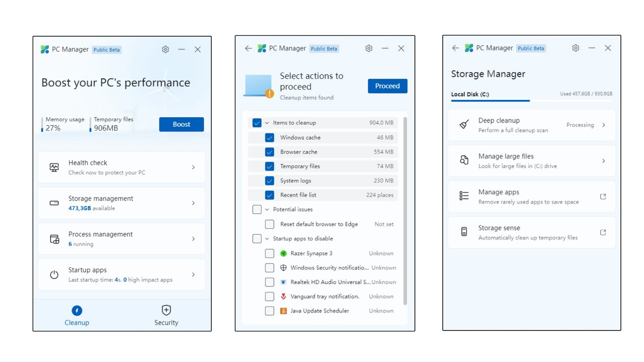Click the Manage apps list icon
The width and height of the screenshot is (644, 362).
[464, 196]
